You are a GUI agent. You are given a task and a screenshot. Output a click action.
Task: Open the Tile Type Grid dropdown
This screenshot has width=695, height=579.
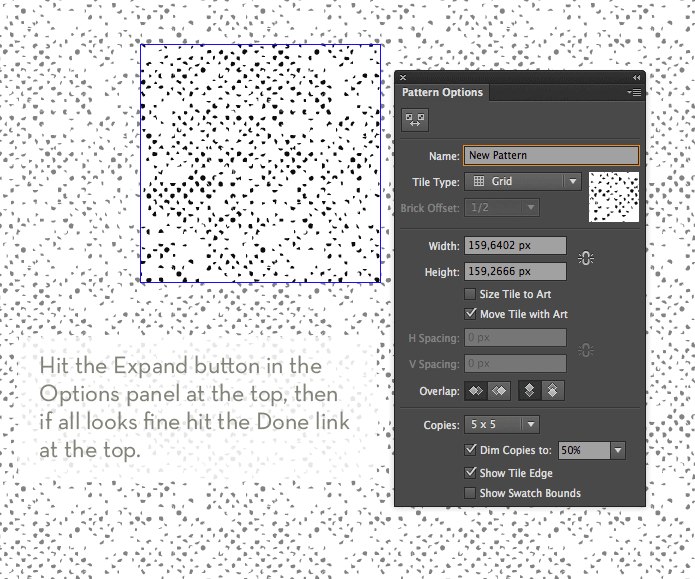523,181
